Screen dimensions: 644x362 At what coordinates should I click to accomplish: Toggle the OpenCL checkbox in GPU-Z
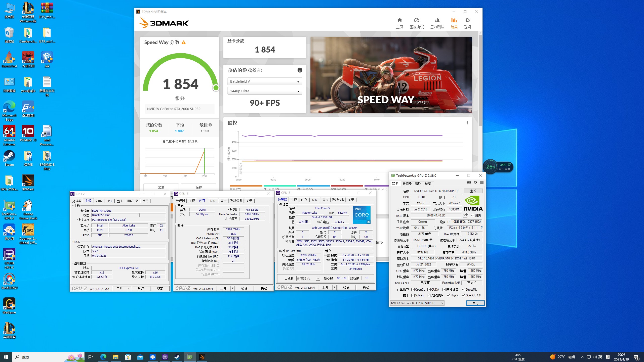pos(413,290)
